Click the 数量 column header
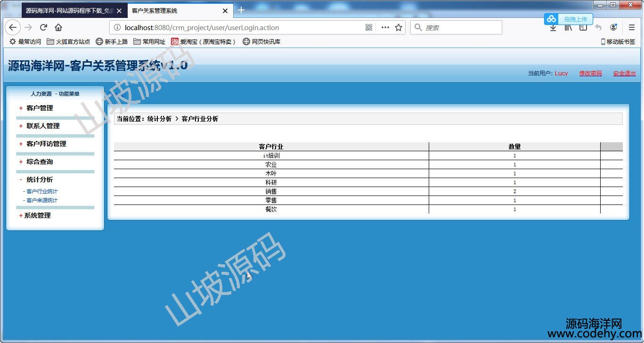 [514, 147]
